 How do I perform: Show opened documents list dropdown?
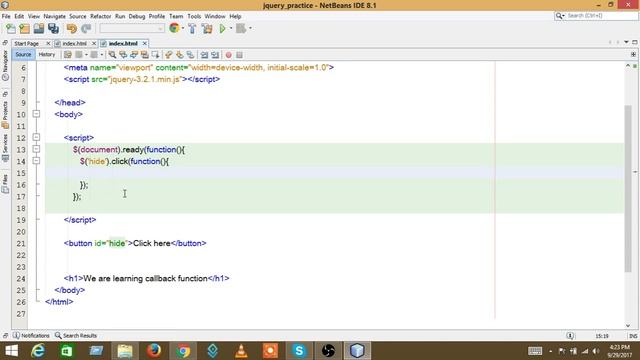pos(626,42)
